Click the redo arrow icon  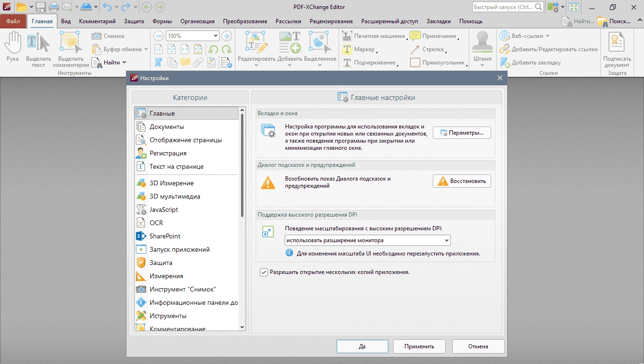point(126,7)
